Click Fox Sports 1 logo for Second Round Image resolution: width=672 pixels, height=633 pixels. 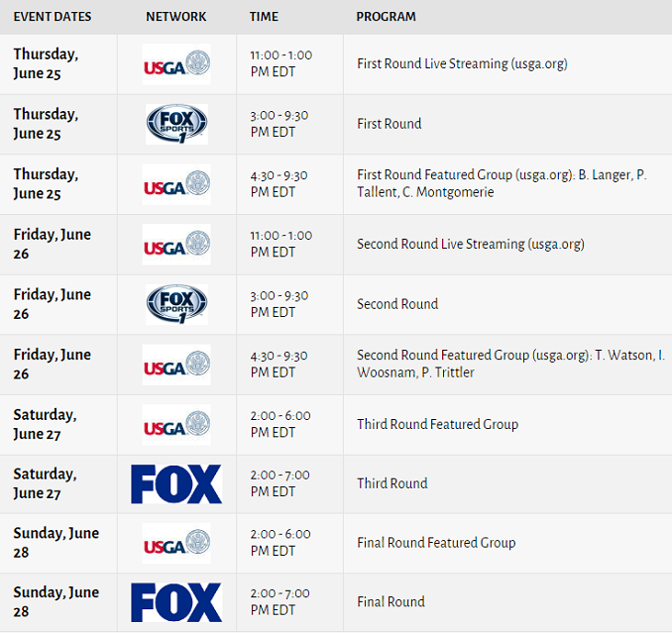tap(176, 304)
